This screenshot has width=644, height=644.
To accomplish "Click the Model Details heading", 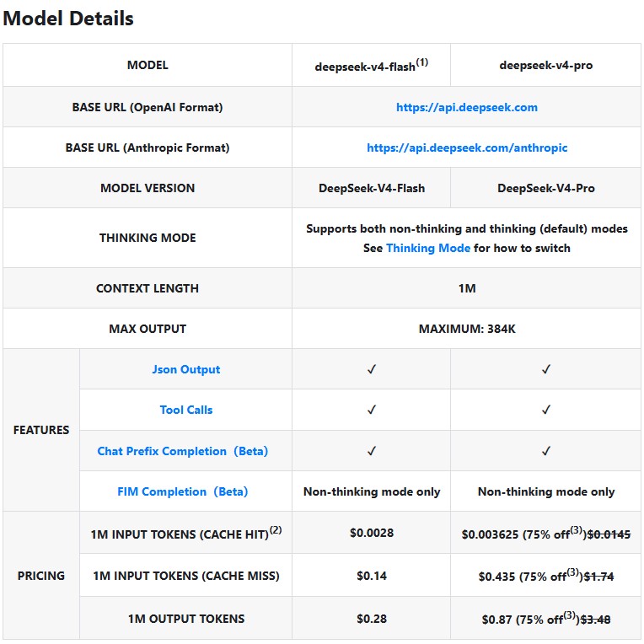I will [x=68, y=19].
